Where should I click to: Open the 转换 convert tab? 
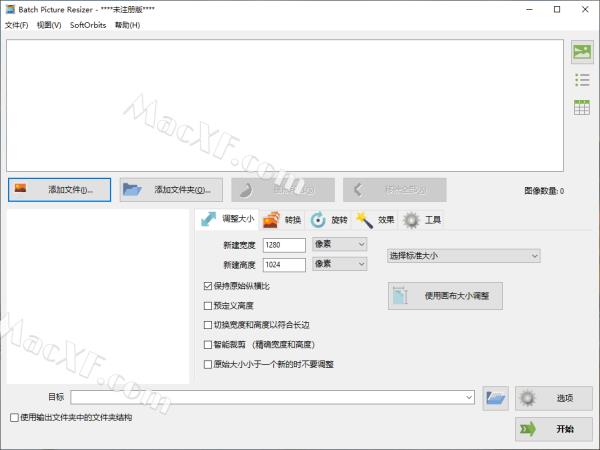pos(282,220)
